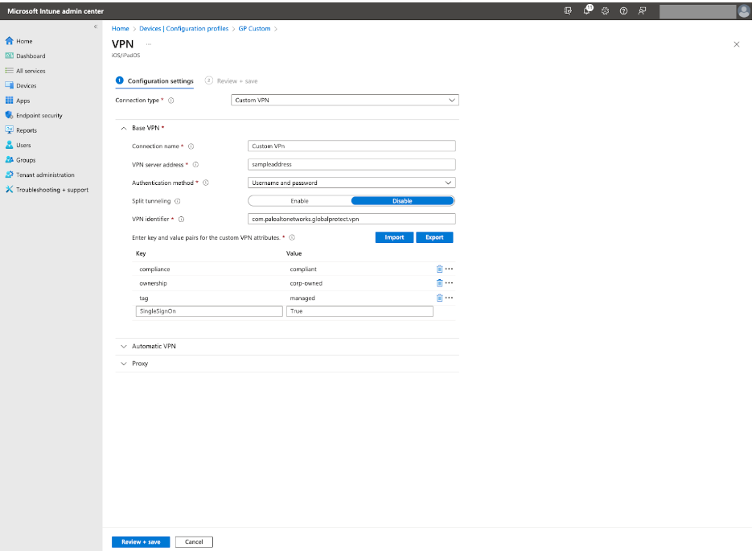
Task: Enable split tunneling
Action: 299,200
